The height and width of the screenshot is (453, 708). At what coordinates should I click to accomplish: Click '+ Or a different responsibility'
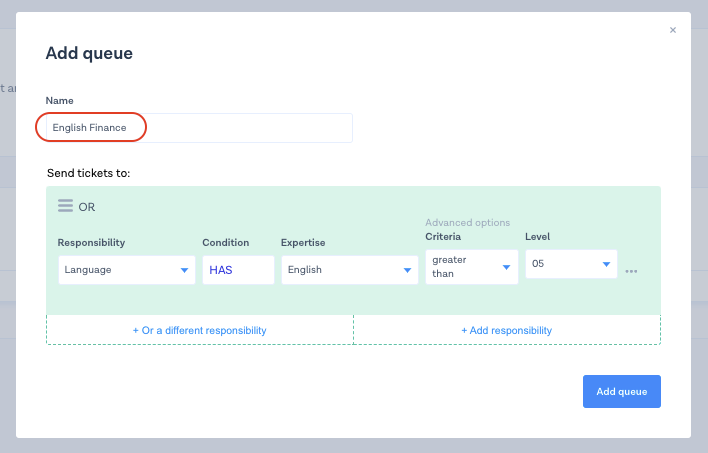[x=200, y=330]
